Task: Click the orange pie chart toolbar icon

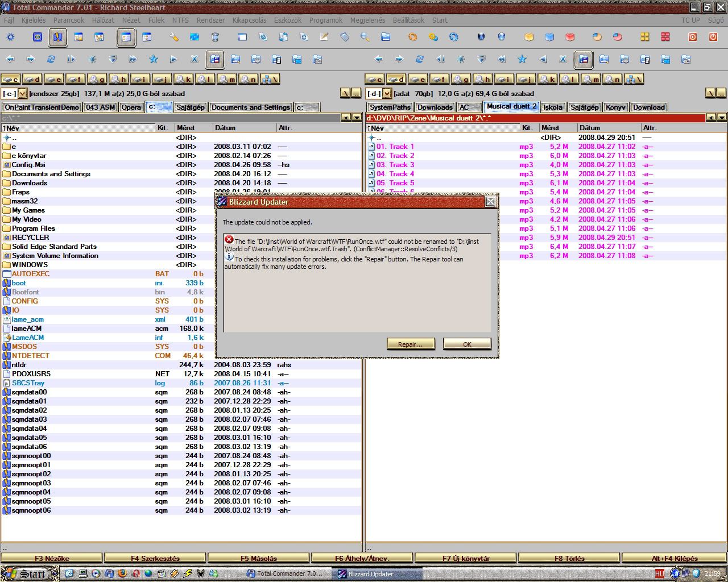Action: pyautogui.click(x=597, y=38)
